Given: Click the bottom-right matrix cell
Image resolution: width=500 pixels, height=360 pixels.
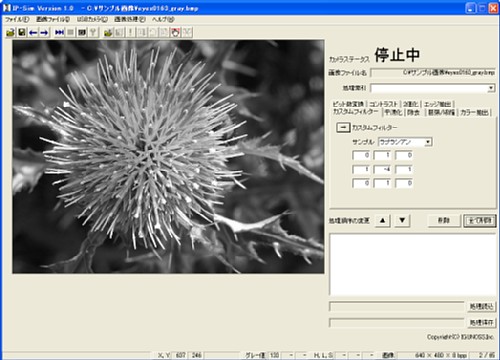Looking at the screenshot, I should click(404, 183).
